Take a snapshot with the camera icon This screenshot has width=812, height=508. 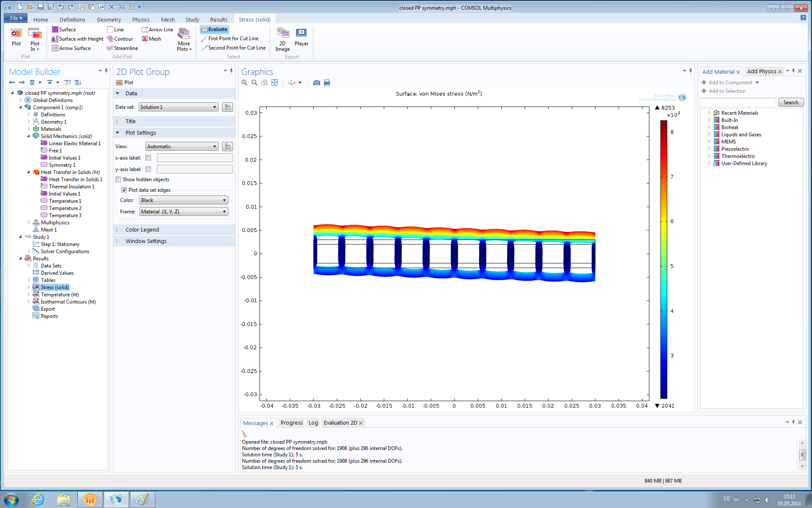[316, 83]
